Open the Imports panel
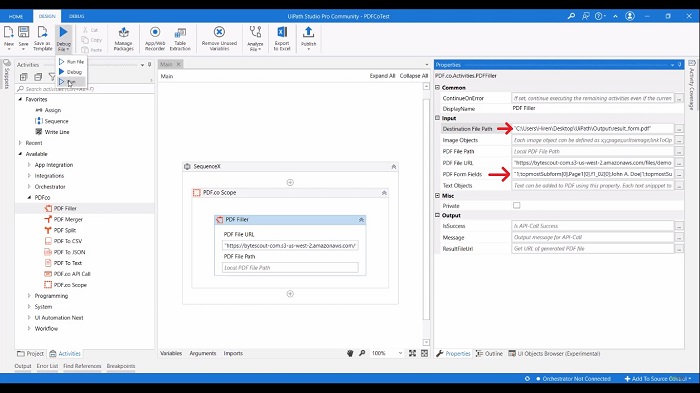The image size is (700, 393). [233, 353]
